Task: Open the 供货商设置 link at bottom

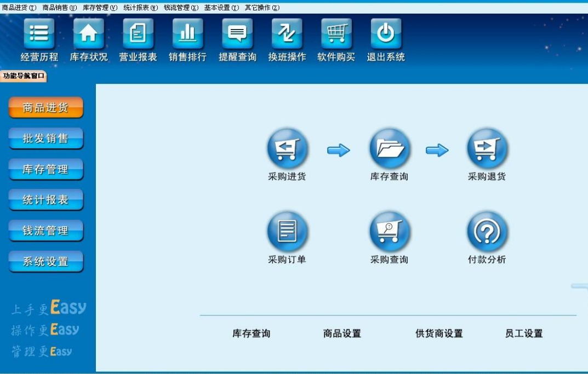Action: pos(439,333)
